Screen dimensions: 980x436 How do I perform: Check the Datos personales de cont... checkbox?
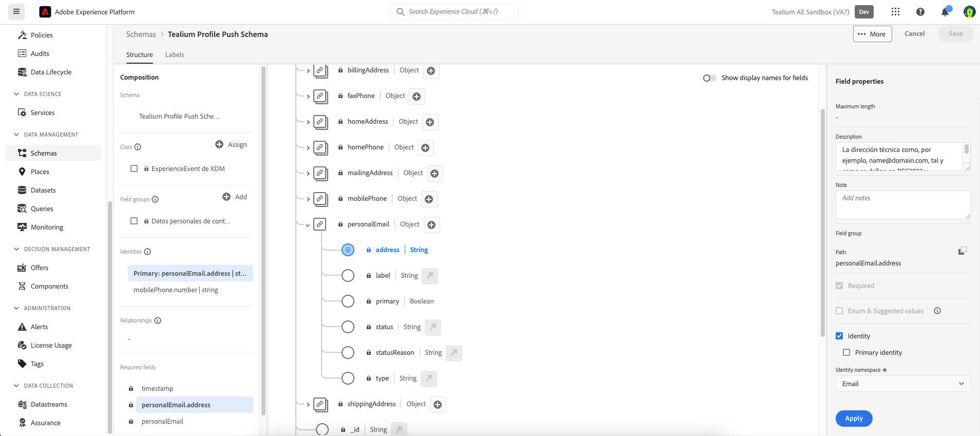pos(134,221)
